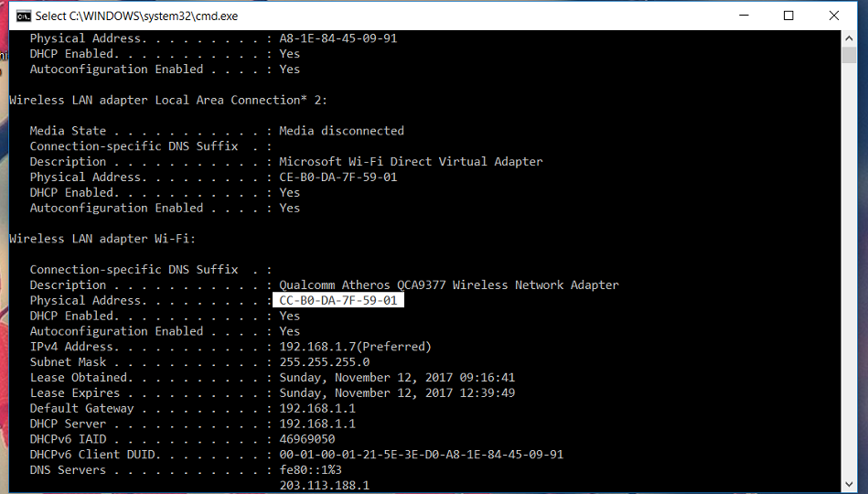868x494 pixels.
Task: Click the Media disconnected status text
Action: tap(341, 131)
